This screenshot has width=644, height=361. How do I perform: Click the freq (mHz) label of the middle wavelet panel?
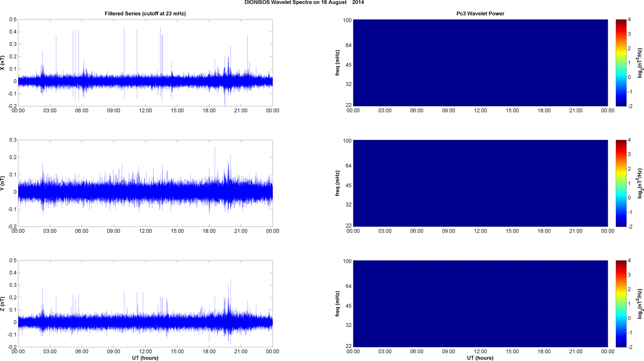[x=338, y=183]
